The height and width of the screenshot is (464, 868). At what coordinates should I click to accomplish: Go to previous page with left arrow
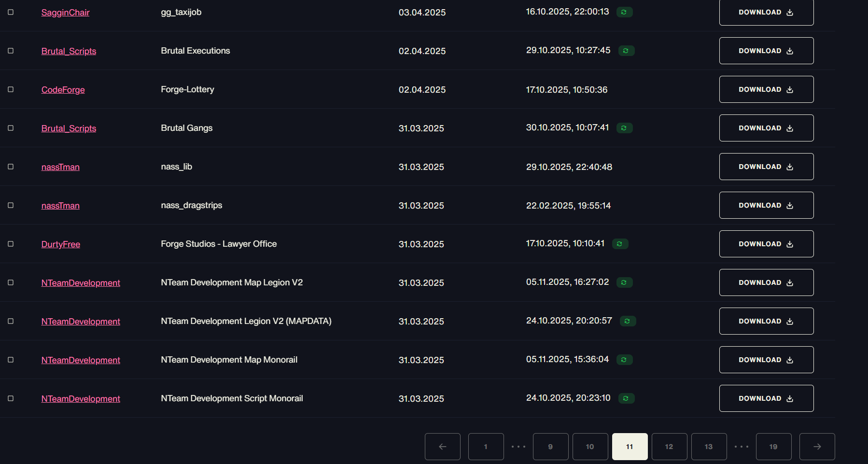coord(443,447)
